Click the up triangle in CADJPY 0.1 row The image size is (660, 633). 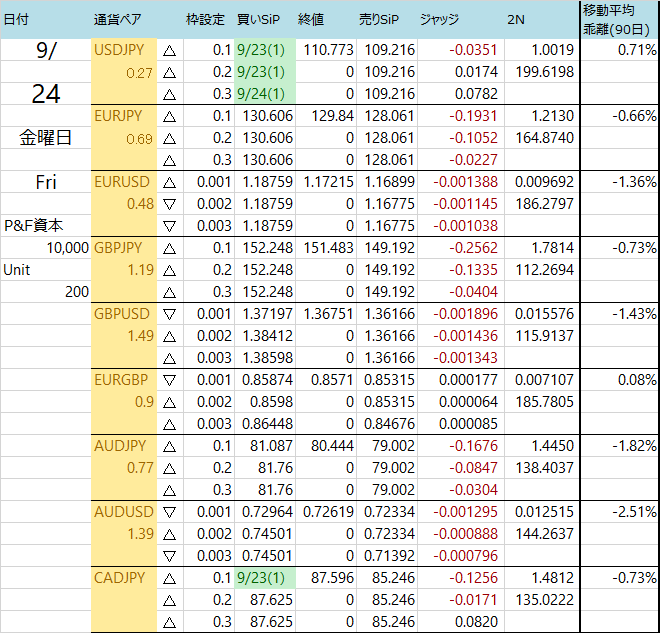click(x=169, y=579)
